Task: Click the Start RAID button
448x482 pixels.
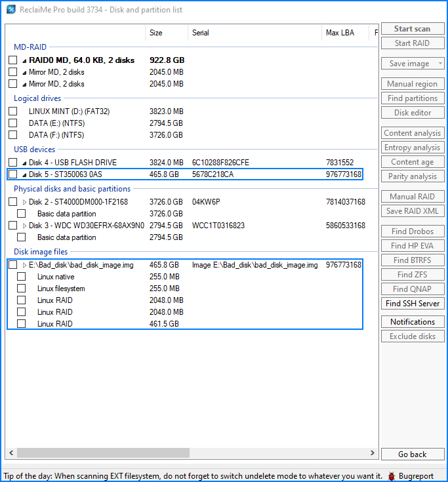Action: [413, 43]
